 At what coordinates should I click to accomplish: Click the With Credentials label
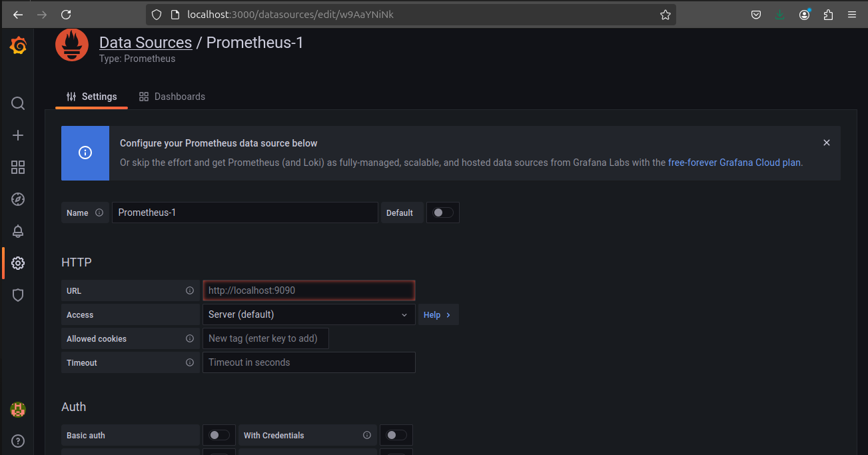tap(274, 436)
